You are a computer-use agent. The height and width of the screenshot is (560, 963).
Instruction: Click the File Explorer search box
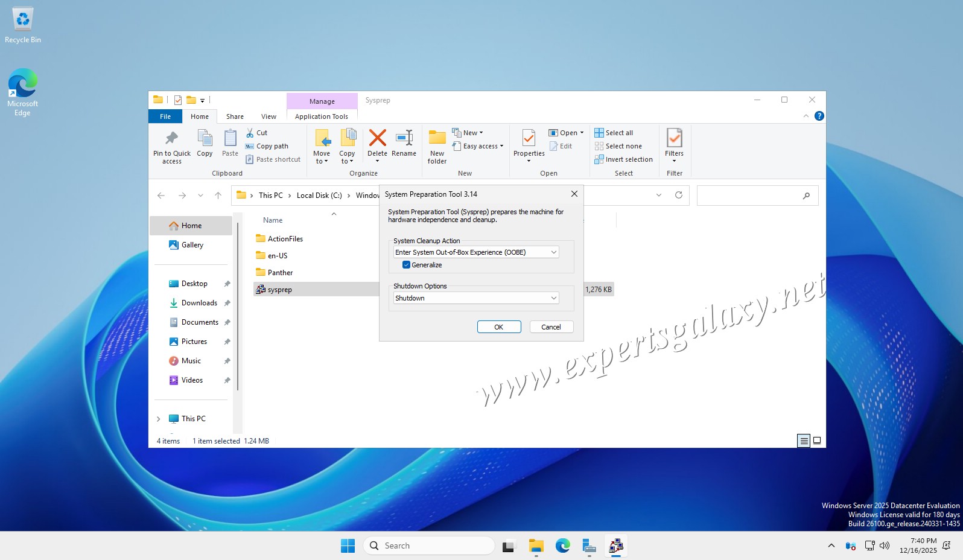(751, 196)
